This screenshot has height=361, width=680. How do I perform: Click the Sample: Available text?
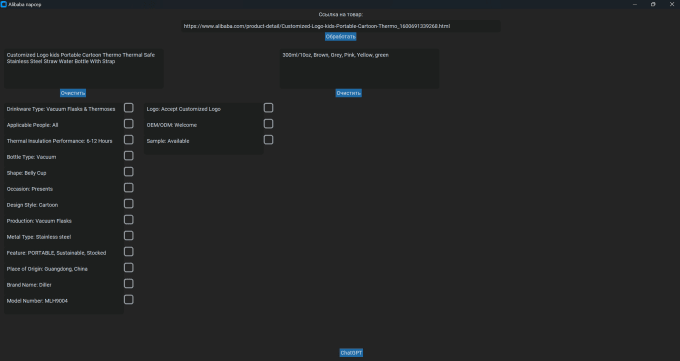point(168,141)
